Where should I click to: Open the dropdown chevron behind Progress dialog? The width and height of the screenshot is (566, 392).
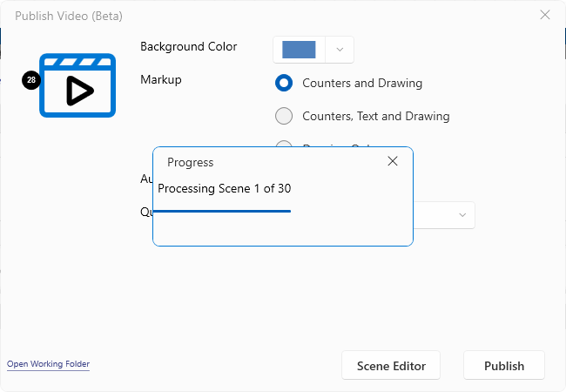462,215
